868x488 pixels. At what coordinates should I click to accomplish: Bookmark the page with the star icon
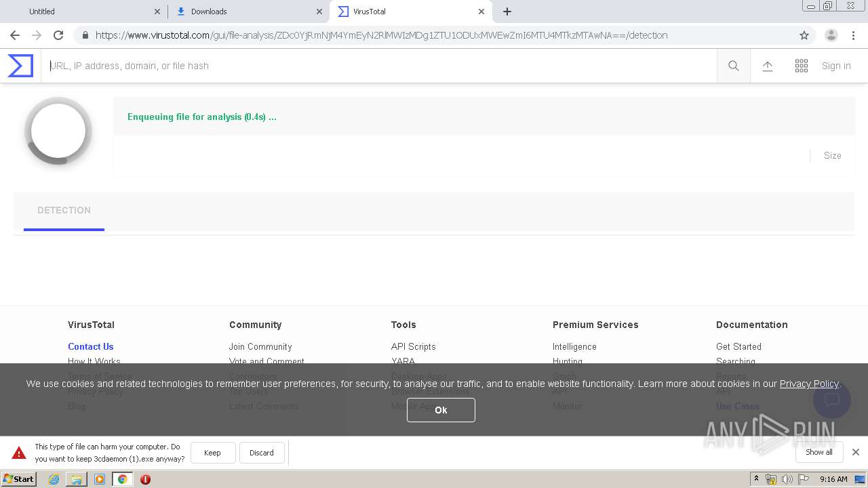pyautogui.click(x=804, y=35)
